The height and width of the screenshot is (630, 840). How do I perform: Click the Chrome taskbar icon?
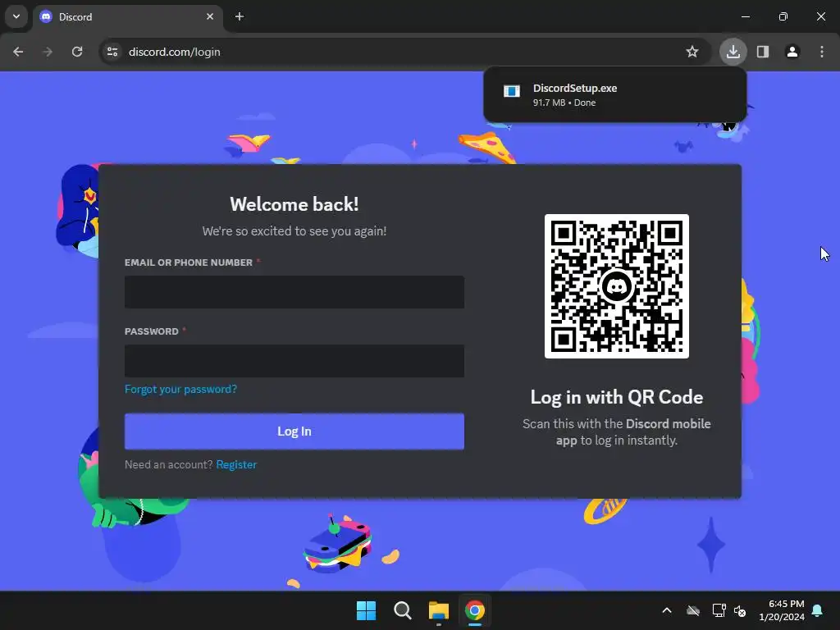point(475,610)
